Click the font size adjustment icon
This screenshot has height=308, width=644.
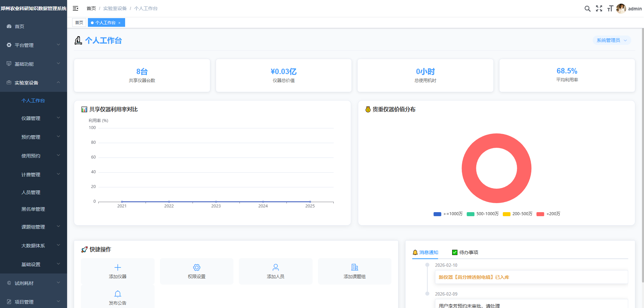610,8
